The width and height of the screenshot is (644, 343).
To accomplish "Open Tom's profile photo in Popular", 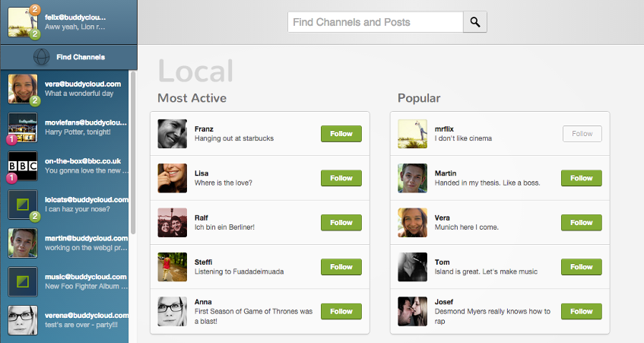I will click(x=412, y=267).
